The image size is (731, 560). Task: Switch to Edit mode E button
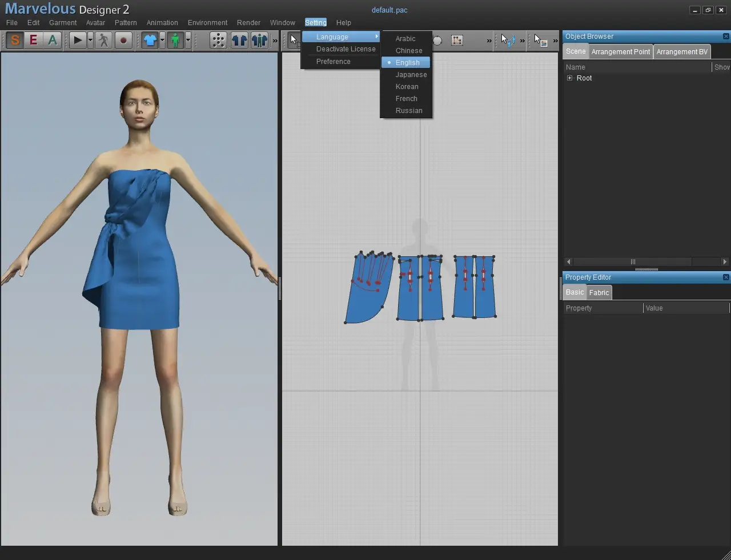34,40
